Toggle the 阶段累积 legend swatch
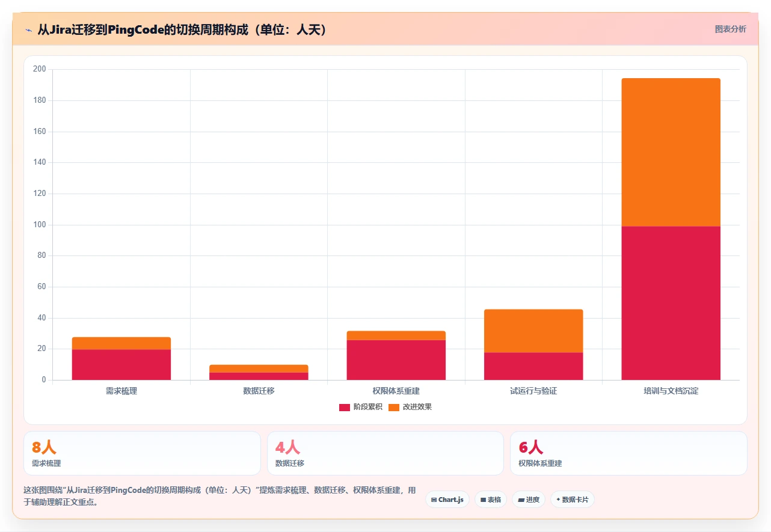The height and width of the screenshot is (532, 771). (344, 407)
